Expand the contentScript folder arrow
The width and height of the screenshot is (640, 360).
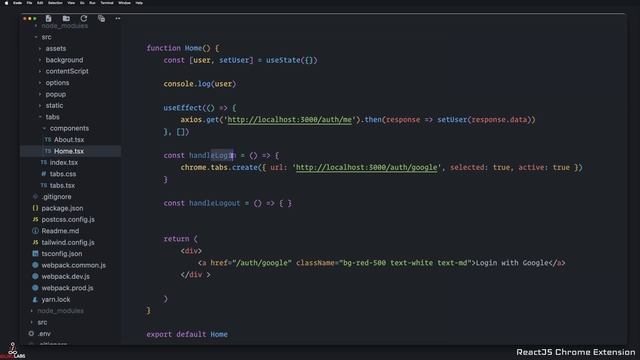(x=40, y=71)
